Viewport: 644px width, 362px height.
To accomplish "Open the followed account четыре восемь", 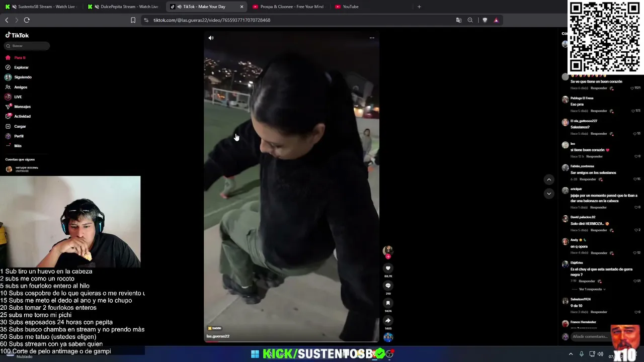I will point(22,169).
